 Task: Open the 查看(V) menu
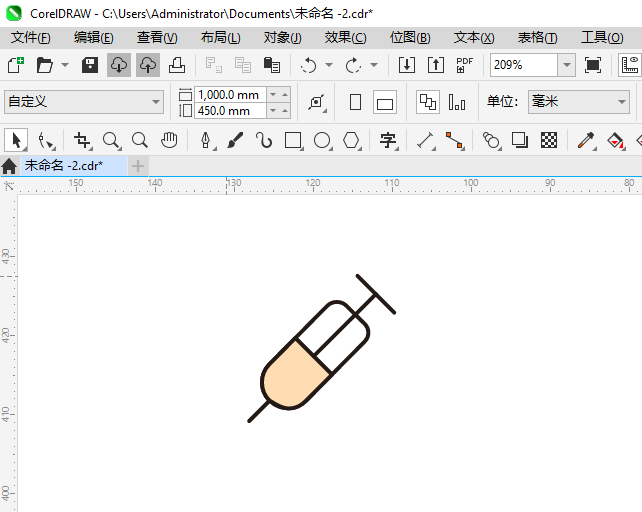(x=157, y=38)
